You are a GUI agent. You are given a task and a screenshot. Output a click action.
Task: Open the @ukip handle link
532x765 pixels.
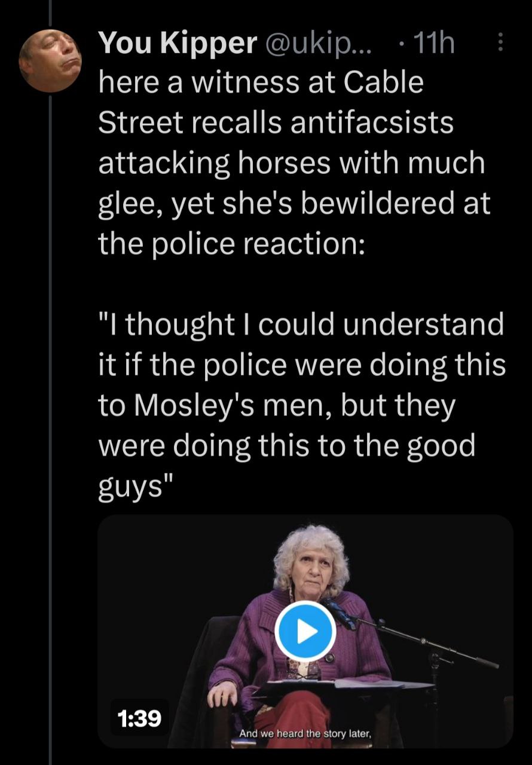317,44
